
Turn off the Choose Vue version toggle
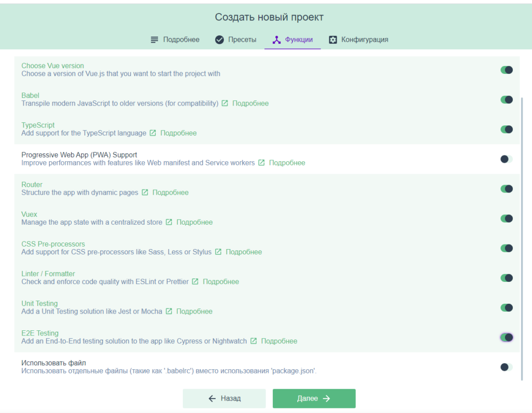507,70
